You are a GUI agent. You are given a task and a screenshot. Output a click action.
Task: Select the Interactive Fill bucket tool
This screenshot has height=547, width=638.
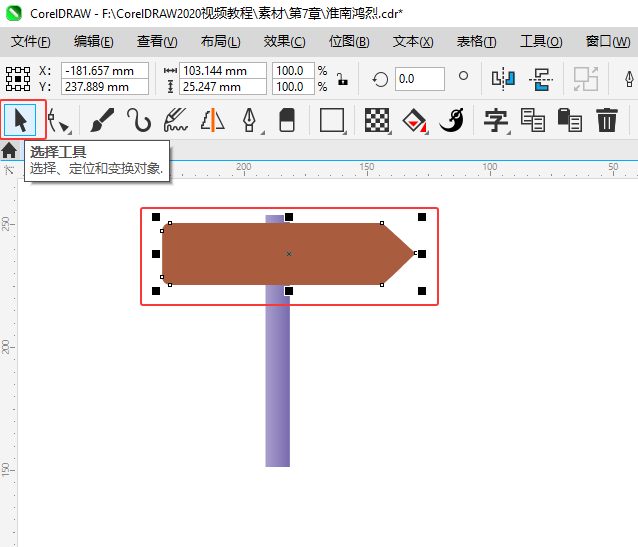coord(414,120)
